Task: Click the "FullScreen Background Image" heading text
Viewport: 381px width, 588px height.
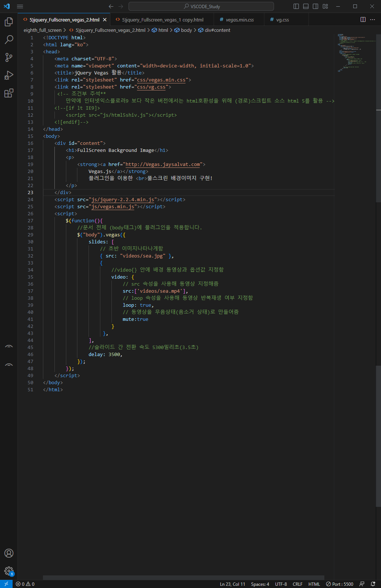Action: click(x=116, y=150)
